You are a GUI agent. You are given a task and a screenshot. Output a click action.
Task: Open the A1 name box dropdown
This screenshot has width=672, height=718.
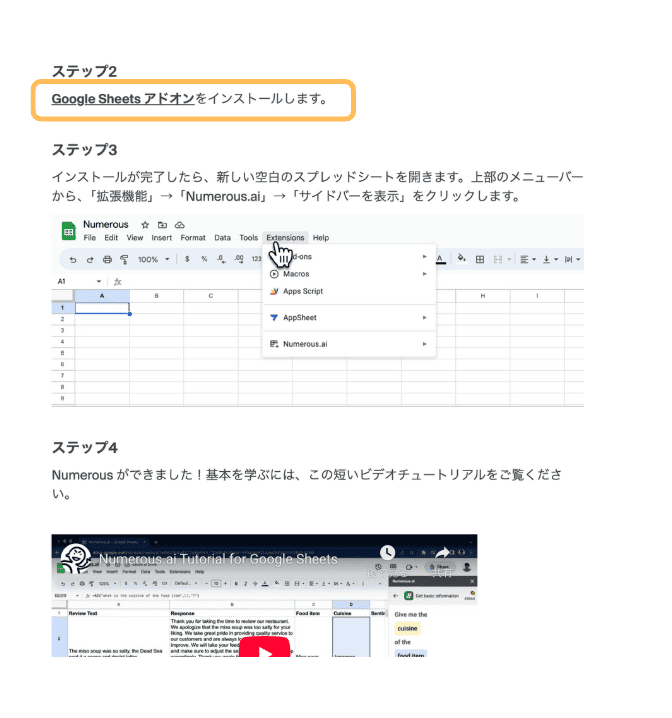point(98,281)
